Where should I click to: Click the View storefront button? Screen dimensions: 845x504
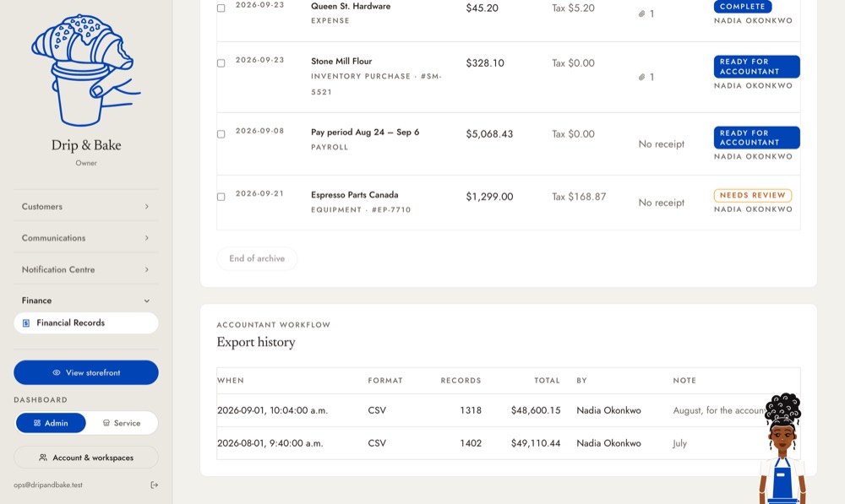point(86,372)
